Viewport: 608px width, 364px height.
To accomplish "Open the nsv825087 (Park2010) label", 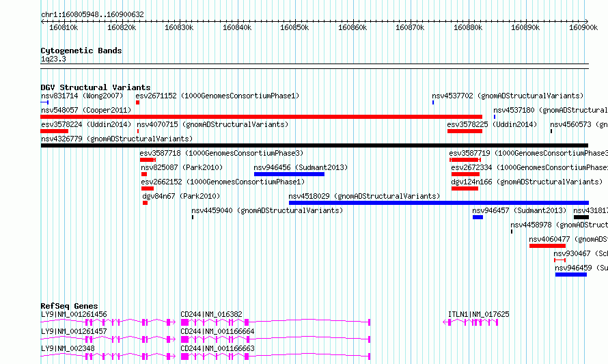I will 182,167.
